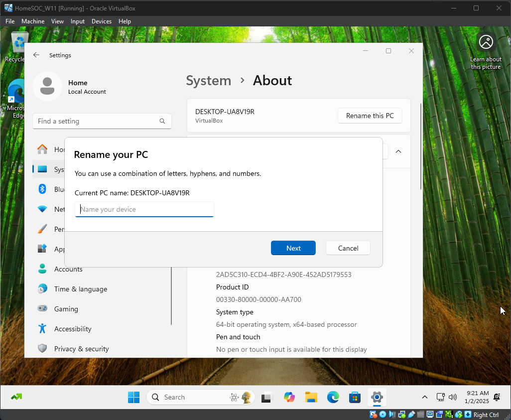
Task: Launch File Explorer from taskbar
Action: pos(311,397)
